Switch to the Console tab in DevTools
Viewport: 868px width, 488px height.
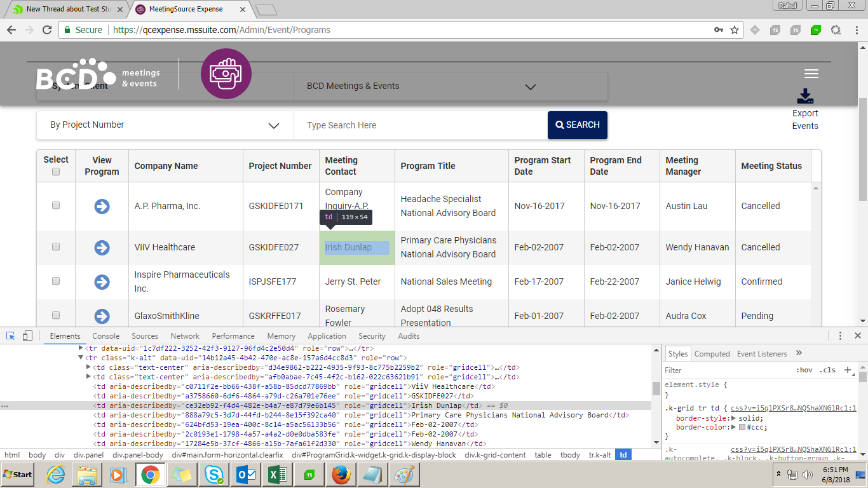[105, 336]
